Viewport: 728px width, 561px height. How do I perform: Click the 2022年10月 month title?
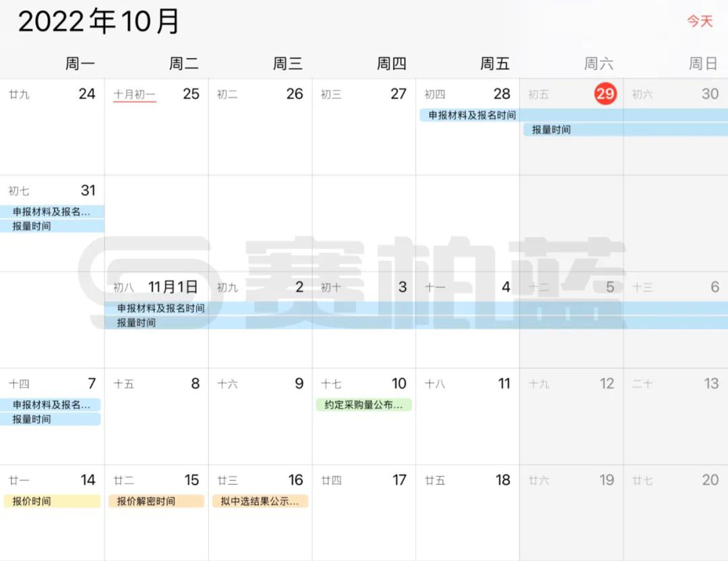click(98, 22)
